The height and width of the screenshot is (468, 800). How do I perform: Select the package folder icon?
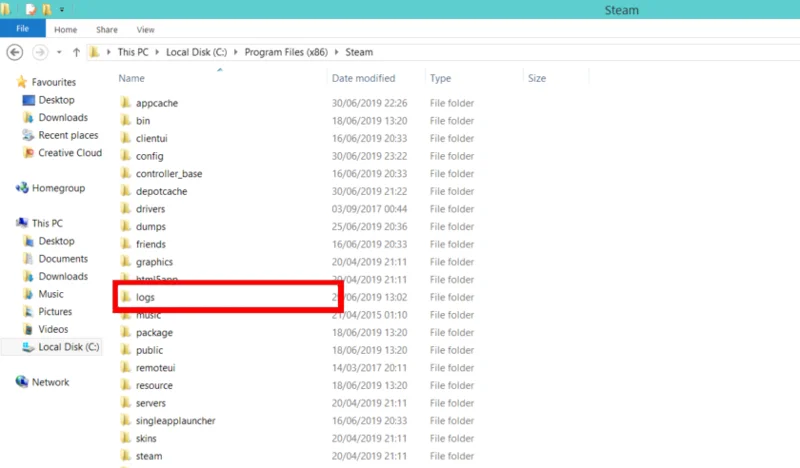(126, 332)
